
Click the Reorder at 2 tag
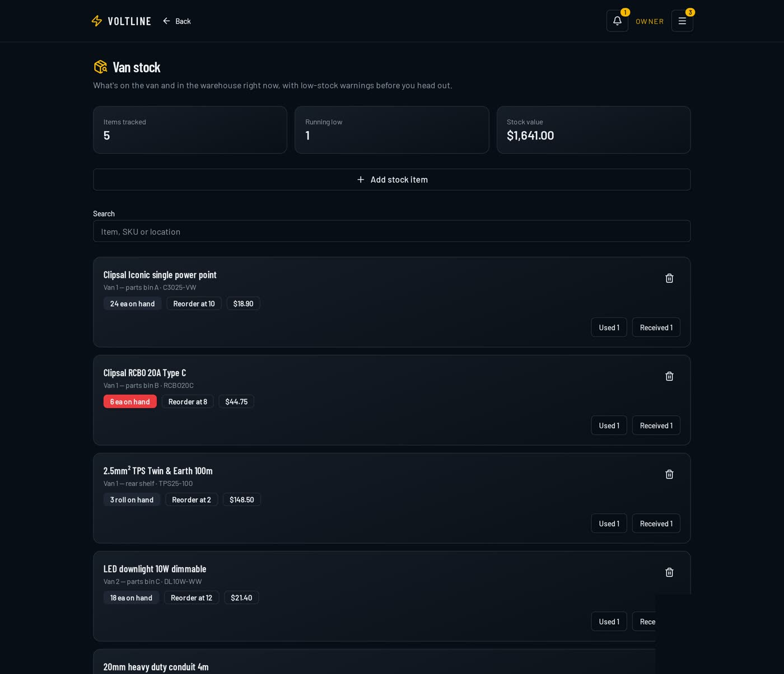(192, 499)
